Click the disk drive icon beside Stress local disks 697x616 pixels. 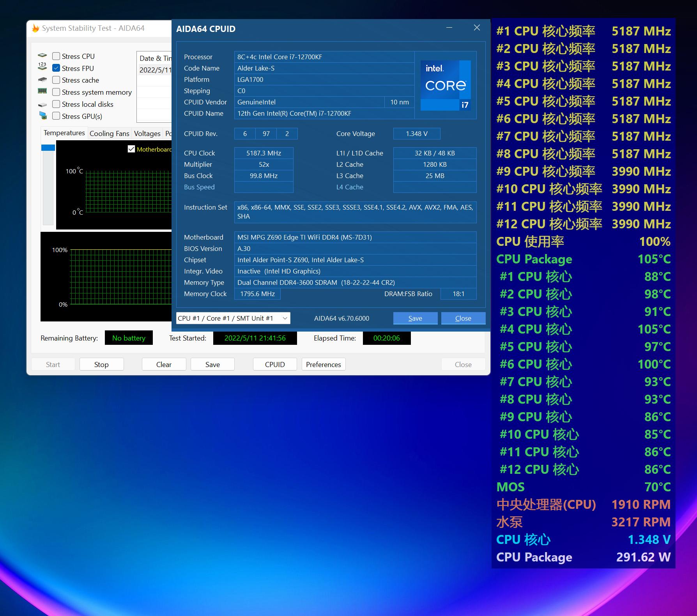[42, 104]
